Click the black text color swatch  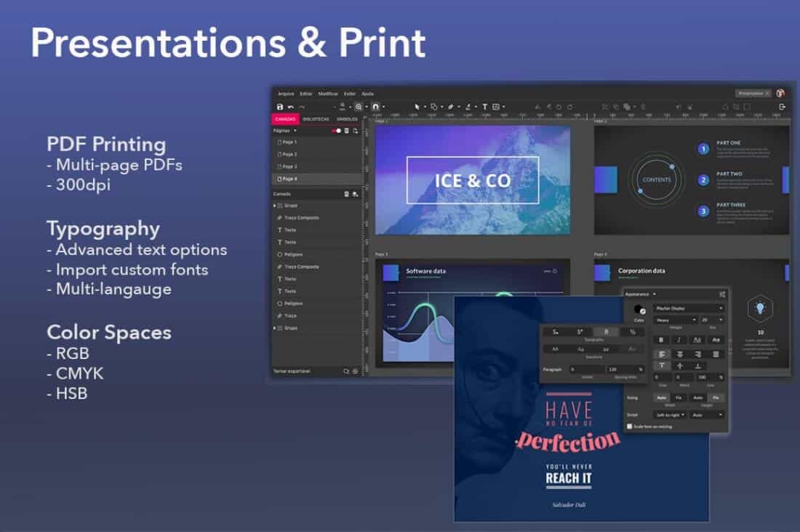click(639, 310)
